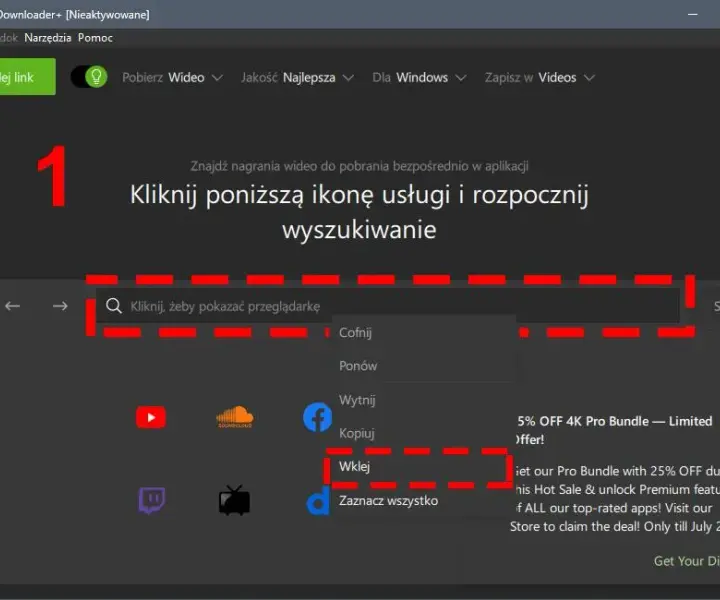Click the magnifier icon in browser bar
Image resolution: width=720 pixels, height=600 pixels.
tap(113, 306)
